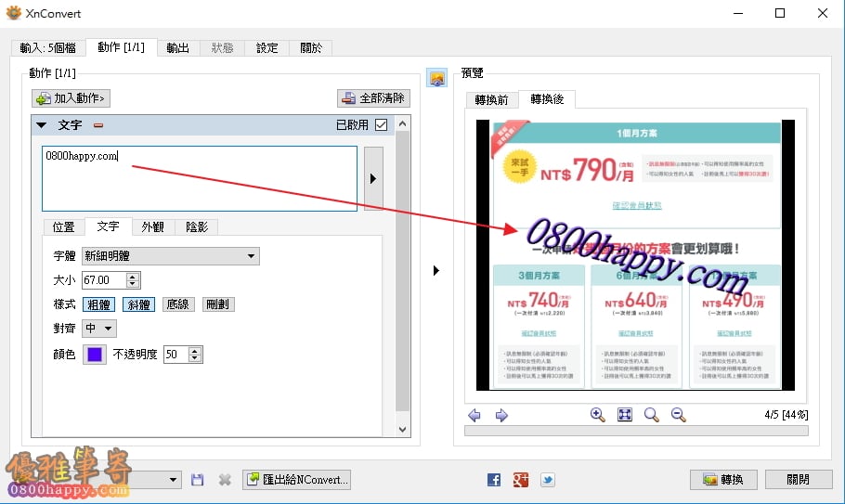Open the 字體 font dropdown
845x504 pixels.
pyautogui.click(x=170, y=256)
